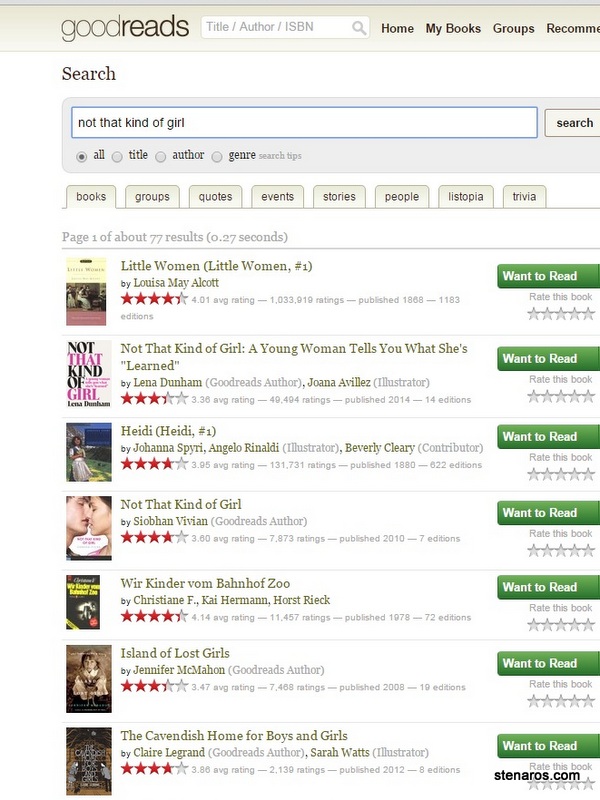Select the 'author' search radio
Image resolution: width=600 pixels, height=800 pixels.
[161, 157]
